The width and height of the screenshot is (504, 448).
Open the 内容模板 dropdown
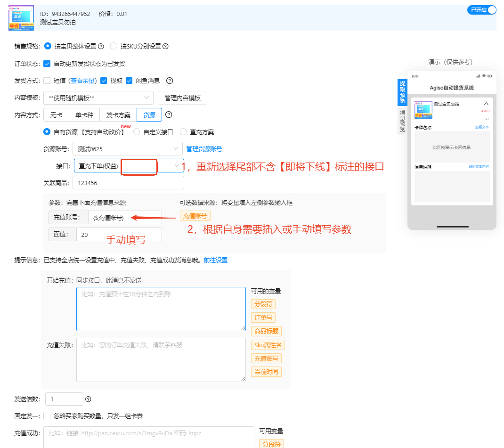[98, 98]
